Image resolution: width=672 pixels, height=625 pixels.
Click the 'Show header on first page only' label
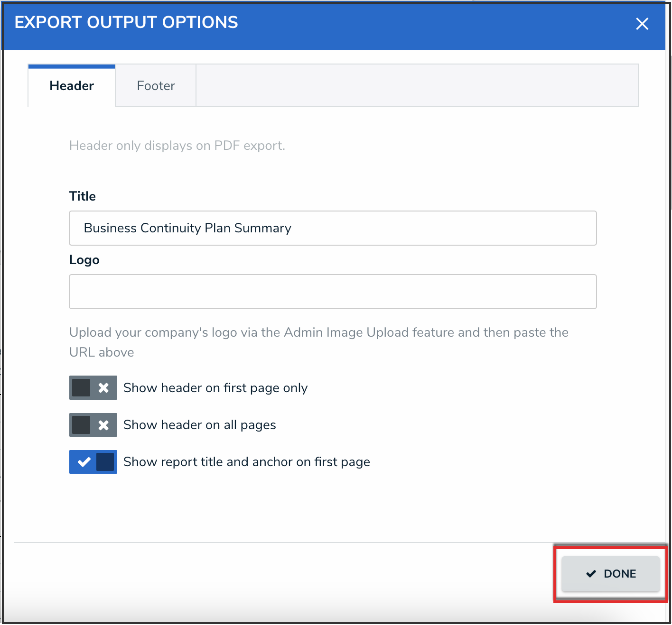[x=215, y=388]
